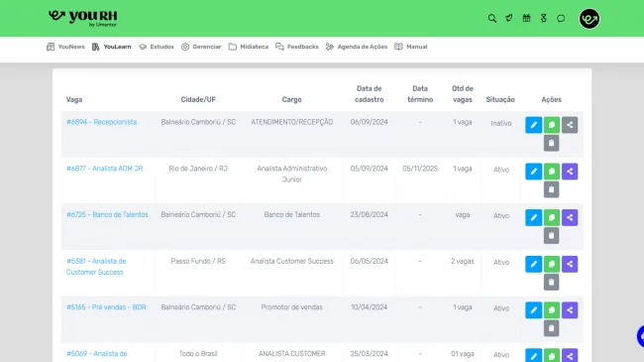Open vacancy link #5069 - Analista de

(96, 354)
